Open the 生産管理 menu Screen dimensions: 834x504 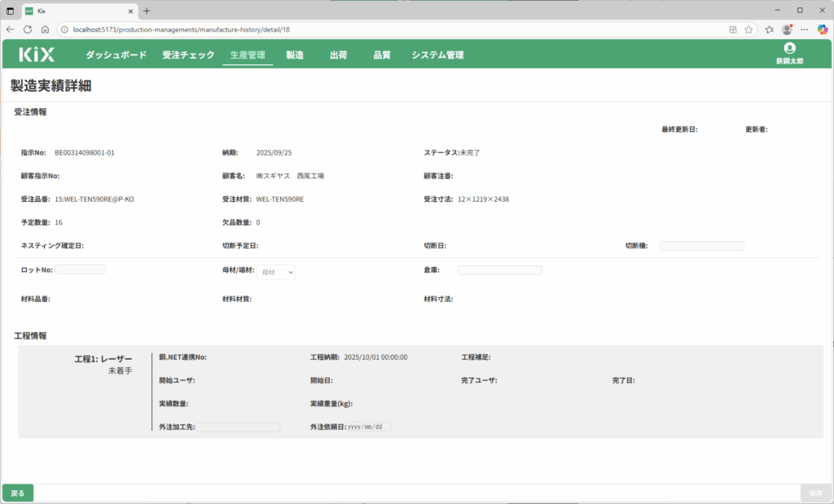coord(248,55)
